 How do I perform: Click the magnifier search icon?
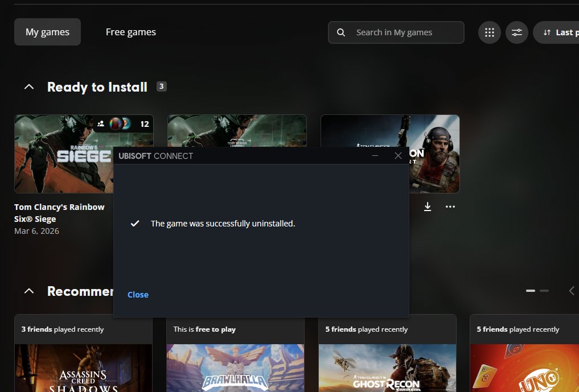click(341, 32)
